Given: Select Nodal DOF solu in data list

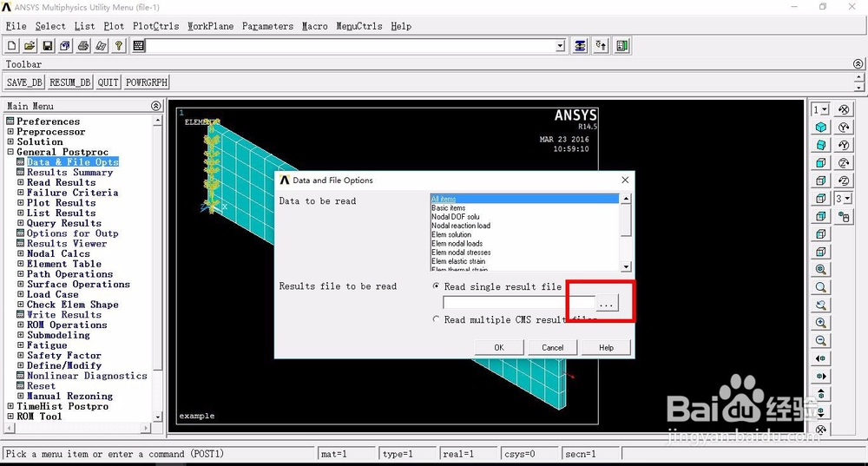Looking at the screenshot, I should click(x=456, y=217).
